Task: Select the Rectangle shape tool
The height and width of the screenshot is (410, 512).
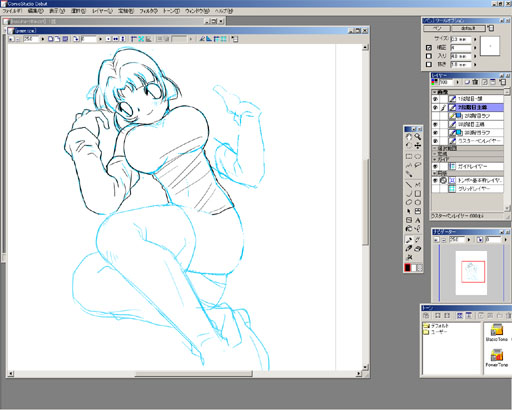Action: 418,193
